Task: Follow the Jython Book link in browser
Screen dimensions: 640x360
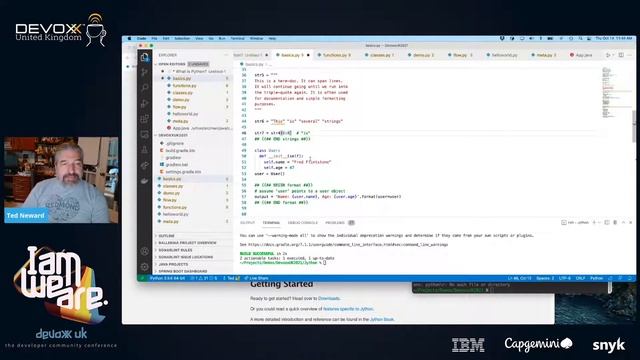Action: click(x=382, y=319)
